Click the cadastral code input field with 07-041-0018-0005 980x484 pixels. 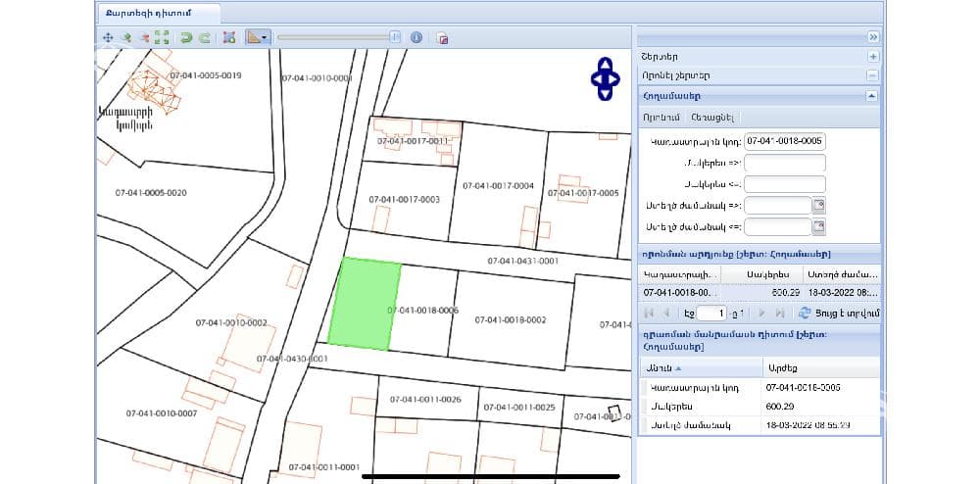785,142
